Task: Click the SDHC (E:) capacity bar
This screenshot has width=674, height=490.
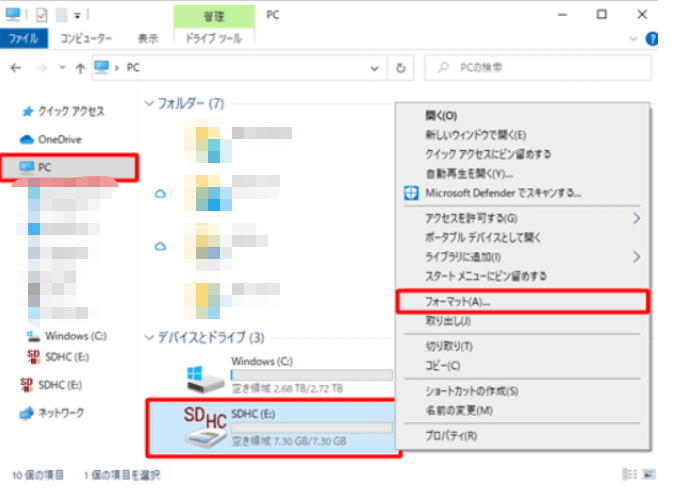Action: (x=312, y=428)
